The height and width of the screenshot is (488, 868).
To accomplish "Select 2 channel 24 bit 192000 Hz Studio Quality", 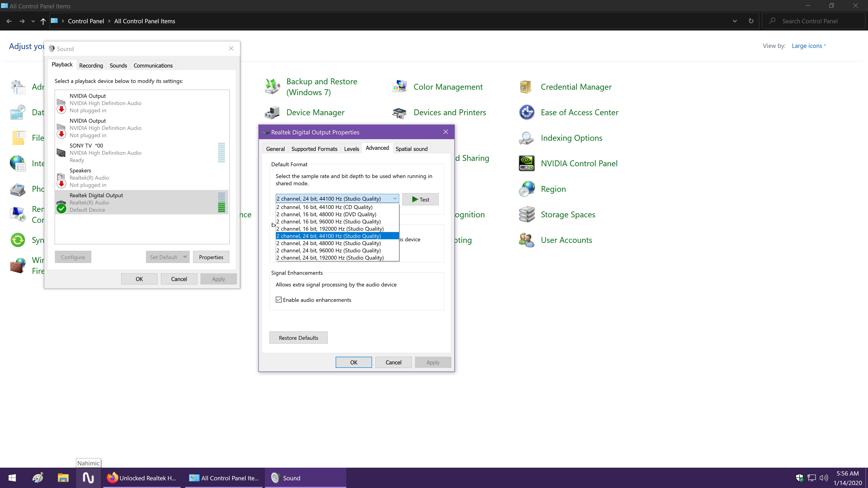I will point(330,257).
